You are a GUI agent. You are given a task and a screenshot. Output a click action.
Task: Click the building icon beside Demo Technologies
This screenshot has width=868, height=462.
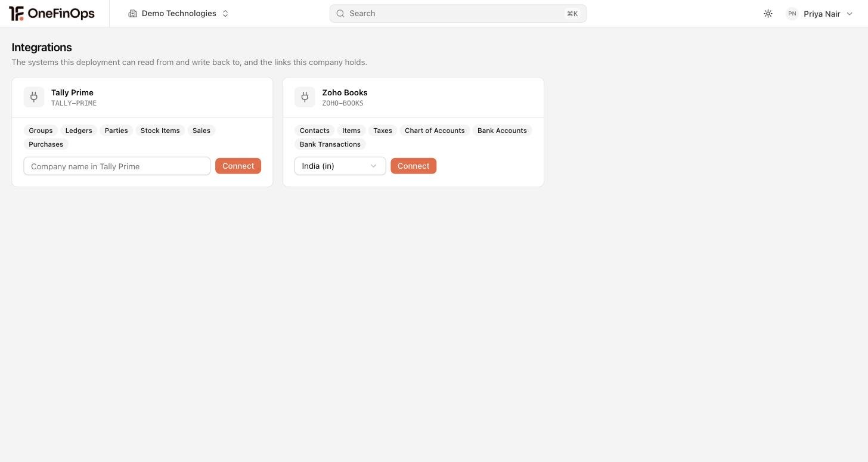pos(132,14)
